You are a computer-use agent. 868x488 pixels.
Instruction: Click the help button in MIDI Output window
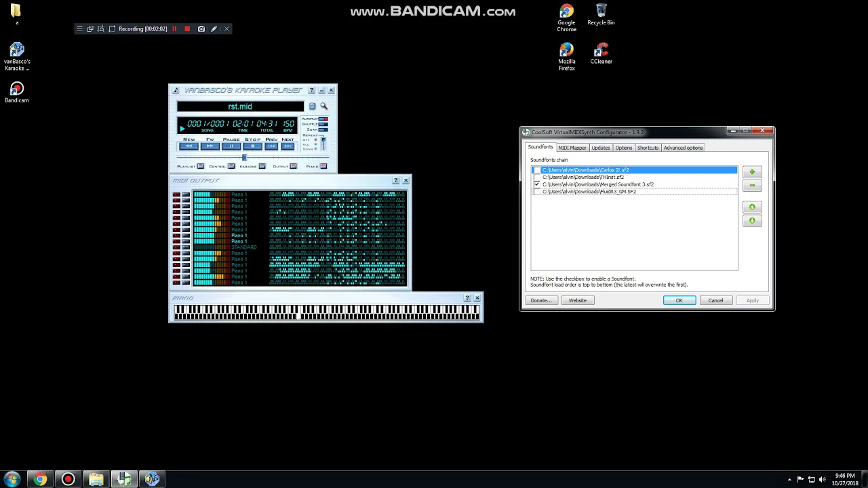point(396,180)
